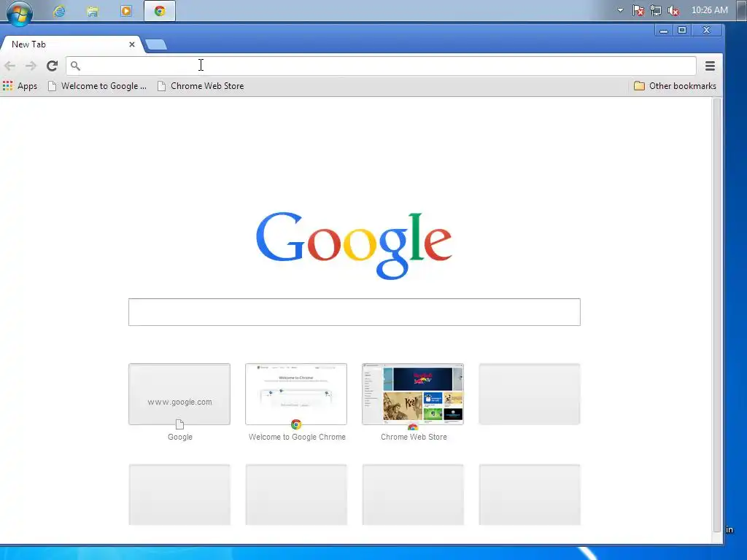
Task: Click the search icon in the address bar
Action: click(75, 66)
